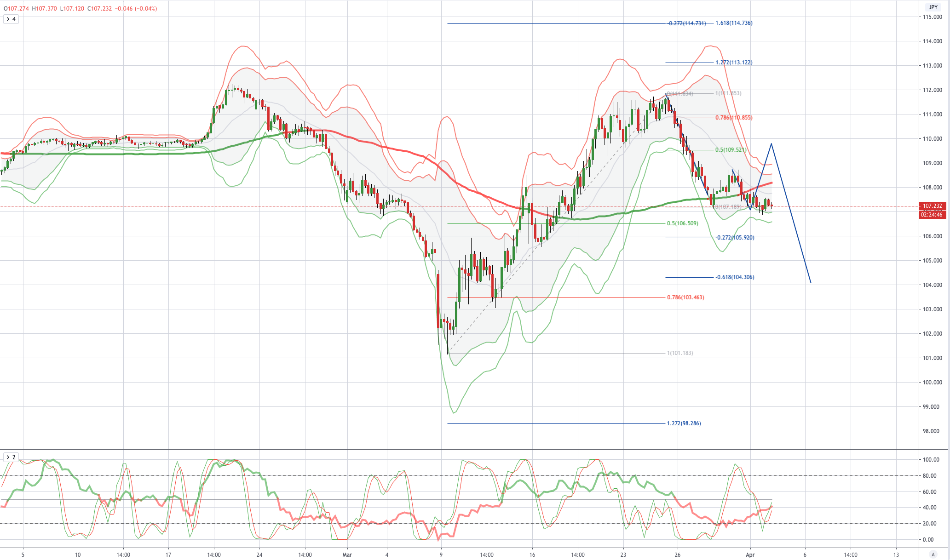Click the Apr label on the time axis
Image resolution: width=950 pixels, height=560 pixels.
(x=750, y=555)
